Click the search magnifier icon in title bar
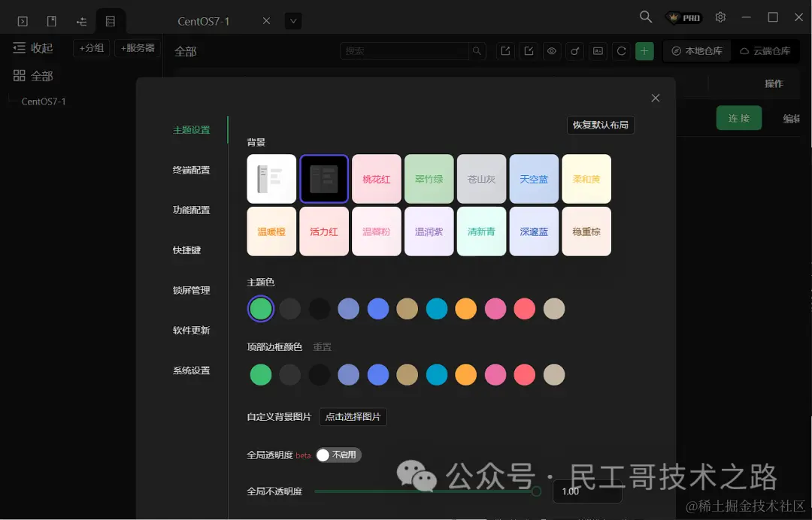Image resolution: width=812 pixels, height=520 pixels. 645,17
